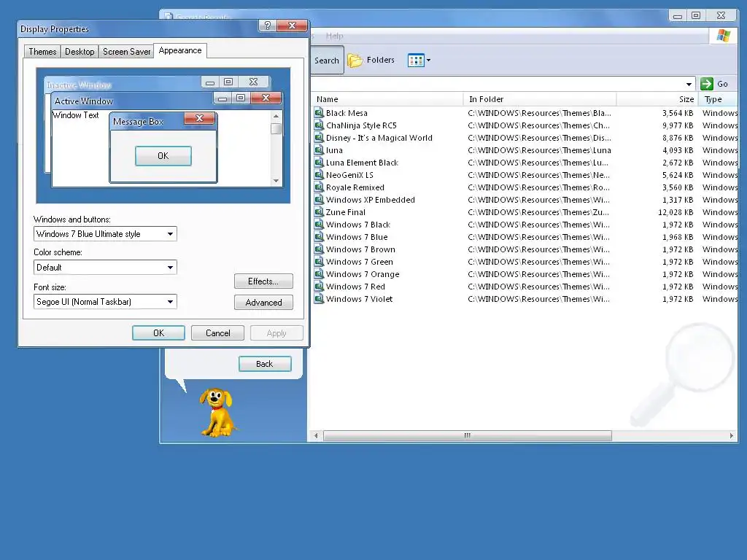
Task: Maximize the Search Results window
Action: 695,16
